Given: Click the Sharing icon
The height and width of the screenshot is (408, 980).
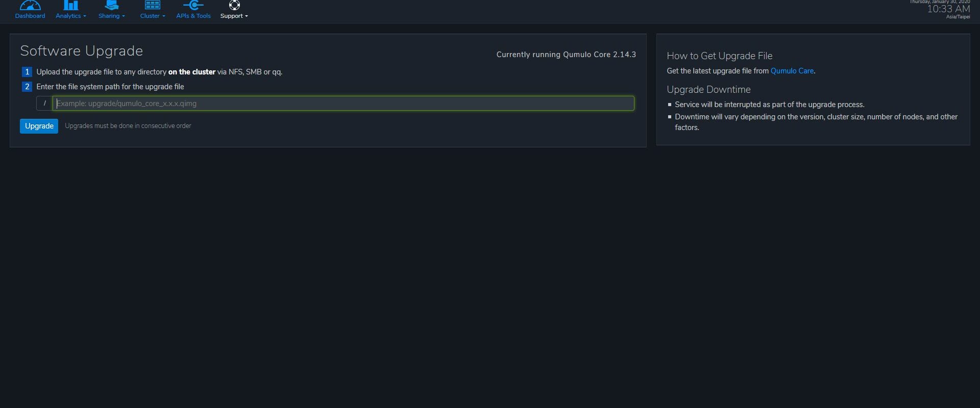Looking at the screenshot, I should coord(111,5).
